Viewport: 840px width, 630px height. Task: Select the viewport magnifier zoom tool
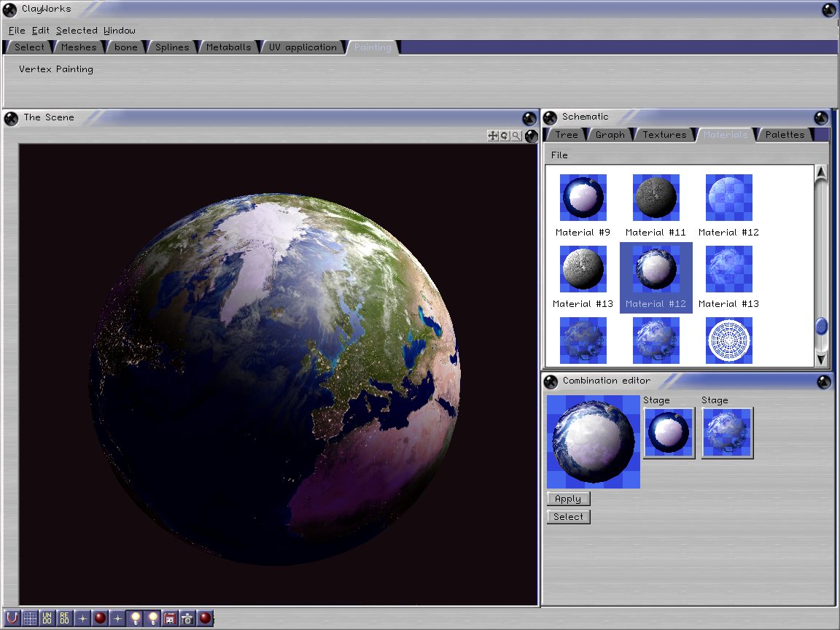(x=516, y=136)
